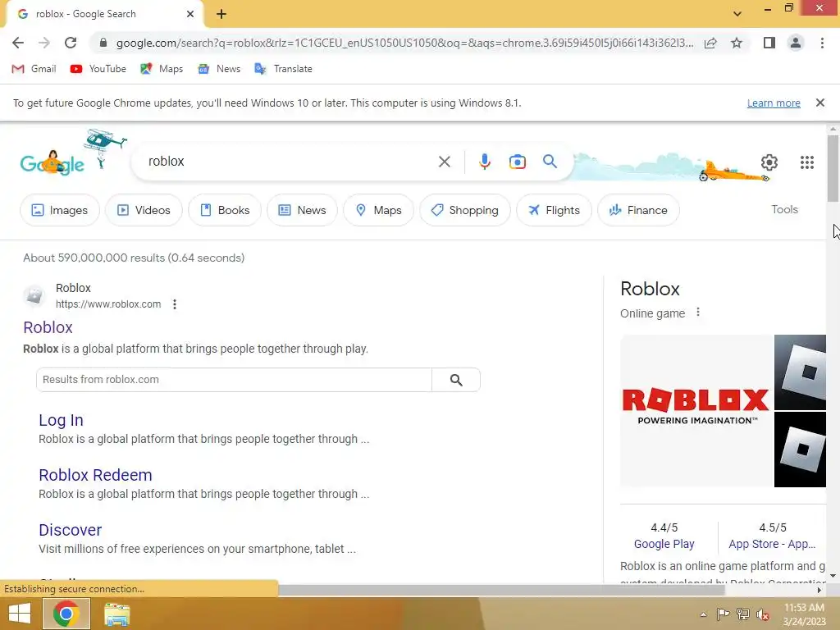Viewport: 840px width, 630px height.
Task: Go back to the previous page
Action: pos(18,43)
